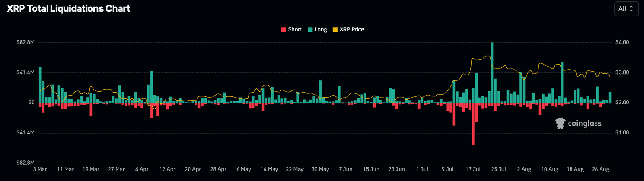The image size is (644, 181).
Task: Click the yellow XRP Price legend square
Action: pos(335,30)
